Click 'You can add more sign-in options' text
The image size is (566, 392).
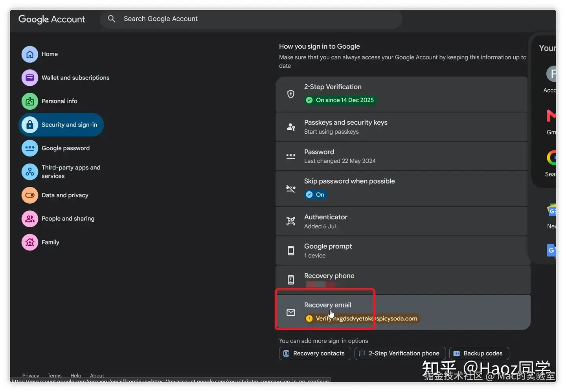[x=323, y=341]
